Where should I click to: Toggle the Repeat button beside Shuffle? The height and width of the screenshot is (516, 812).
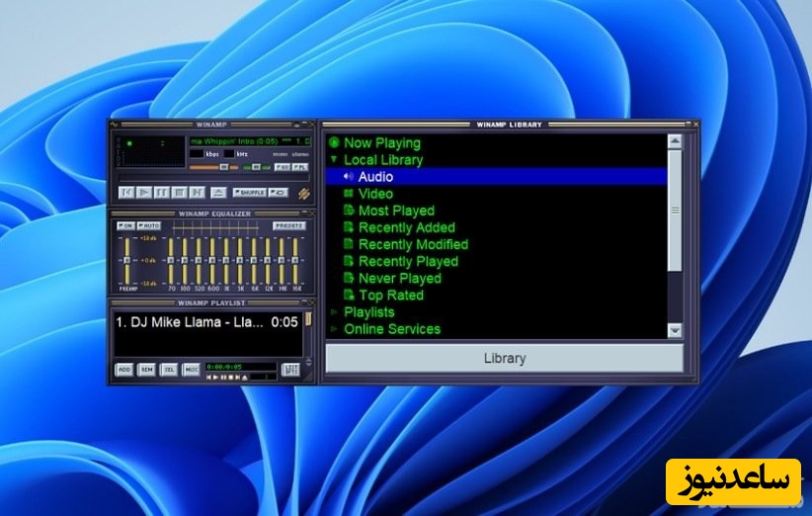click(279, 193)
